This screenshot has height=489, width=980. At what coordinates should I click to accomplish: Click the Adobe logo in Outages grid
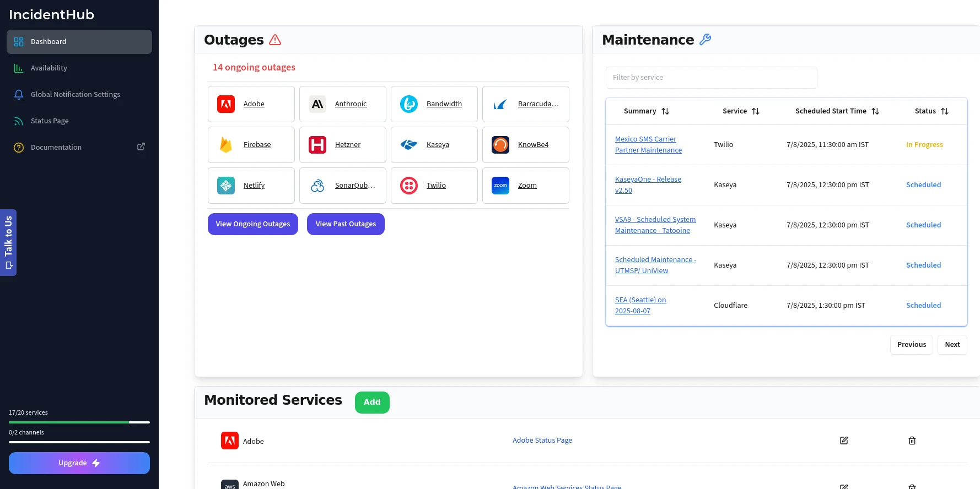pyautogui.click(x=226, y=104)
